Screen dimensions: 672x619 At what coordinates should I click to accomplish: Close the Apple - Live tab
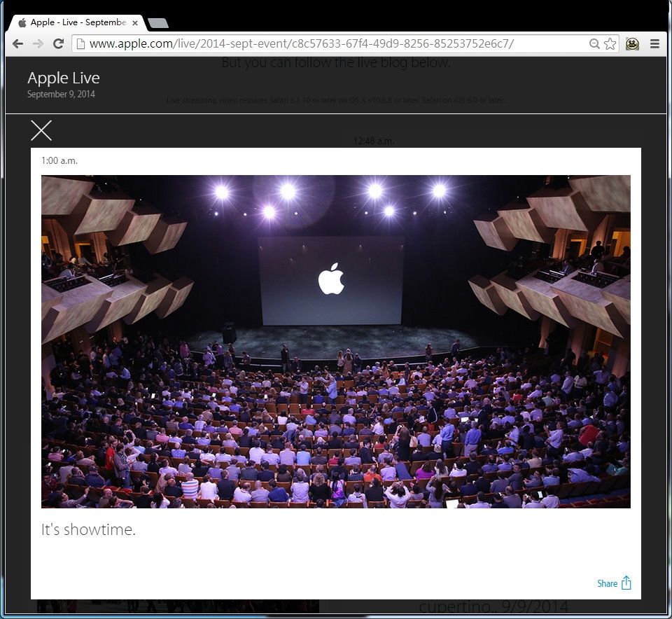[x=135, y=22]
